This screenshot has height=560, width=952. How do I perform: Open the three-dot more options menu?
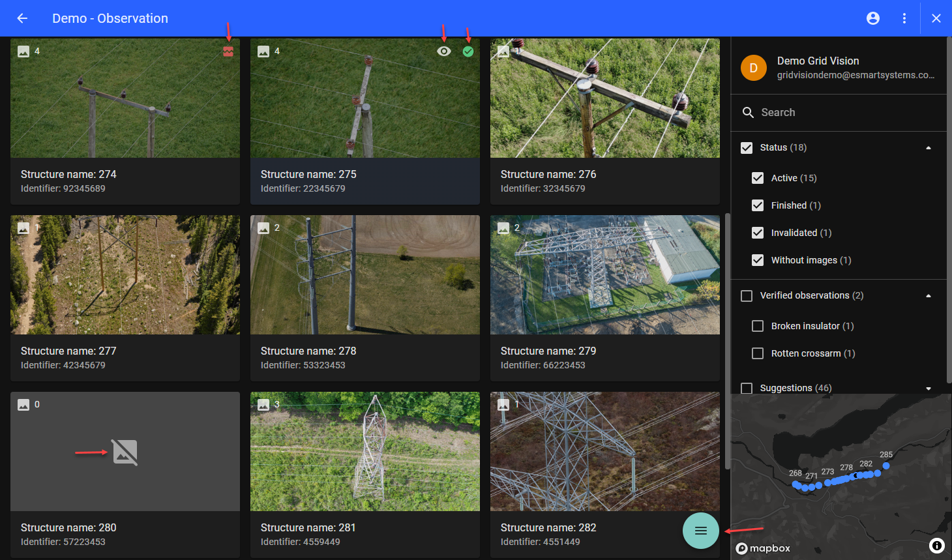(904, 18)
